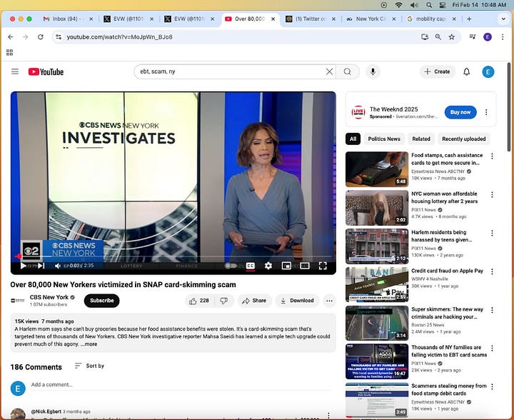Screen dimensions: 514x420
Task: Open the comments Sort by menu
Action: pos(89,366)
